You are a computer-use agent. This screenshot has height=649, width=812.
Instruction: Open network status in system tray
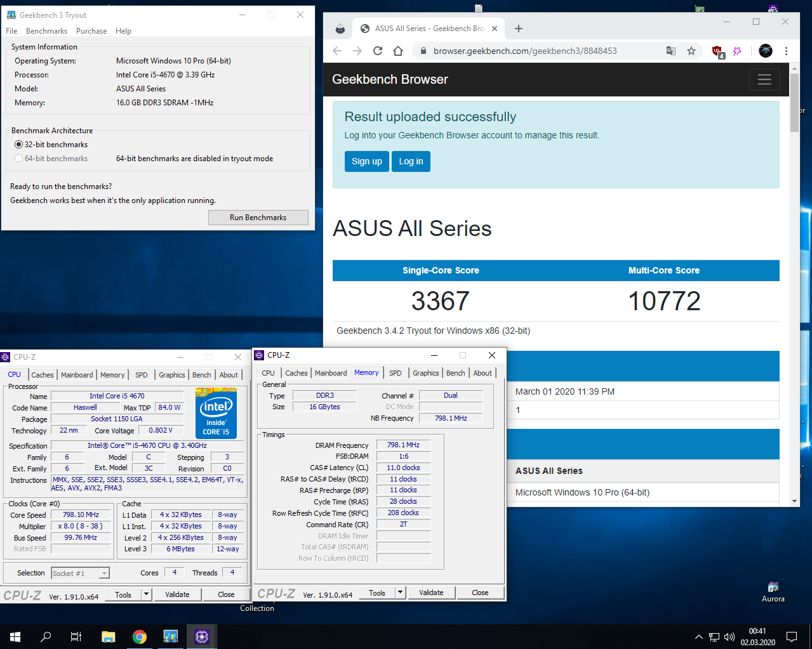click(714, 637)
